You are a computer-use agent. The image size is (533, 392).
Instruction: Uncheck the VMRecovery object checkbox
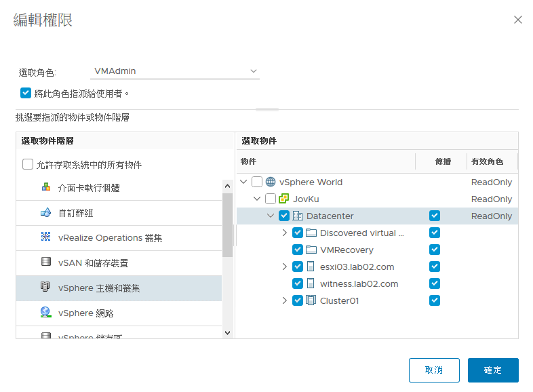point(298,250)
